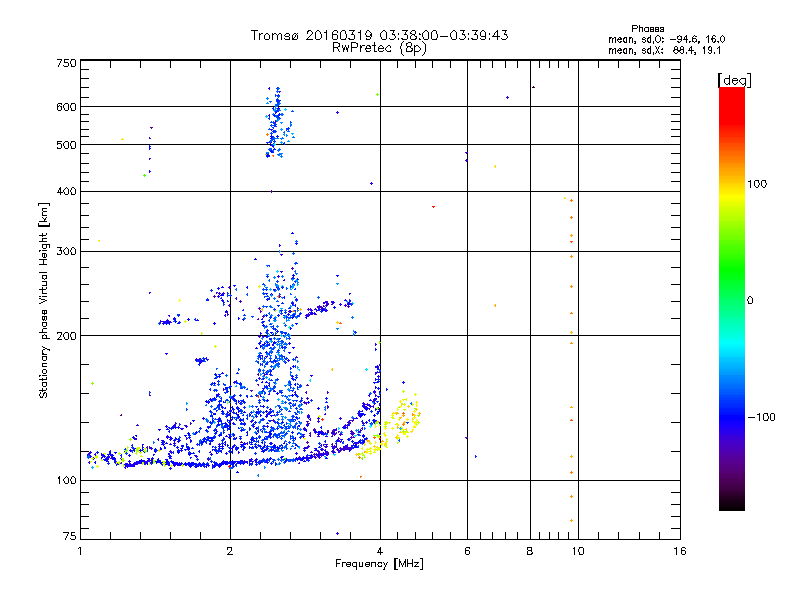Click the 'Stationary phase Virtual Height [km]' axis label

44,301
